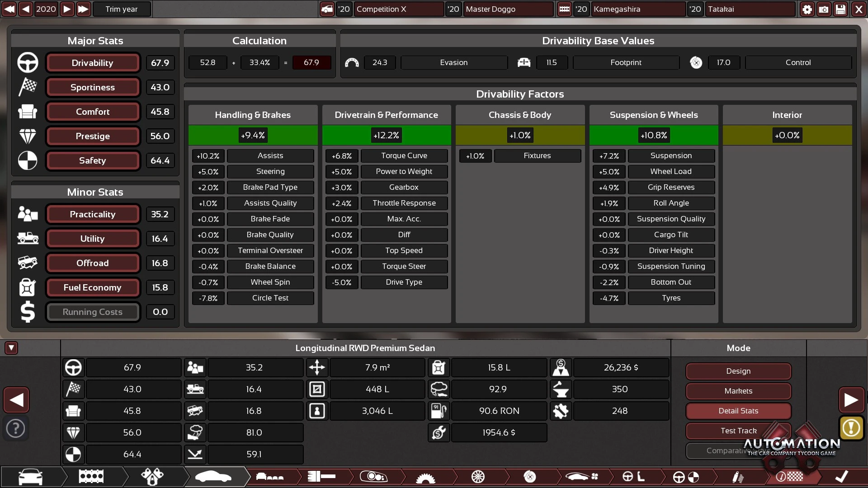Screen dimensions: 868x488
Task: Click the wheels and tyres tab icon
Action: [478, 477]
